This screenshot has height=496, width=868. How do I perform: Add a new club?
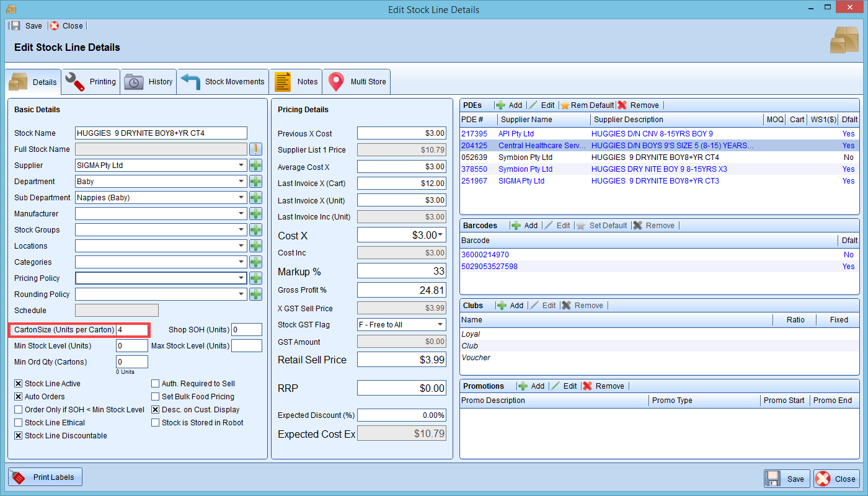point(510,305)
